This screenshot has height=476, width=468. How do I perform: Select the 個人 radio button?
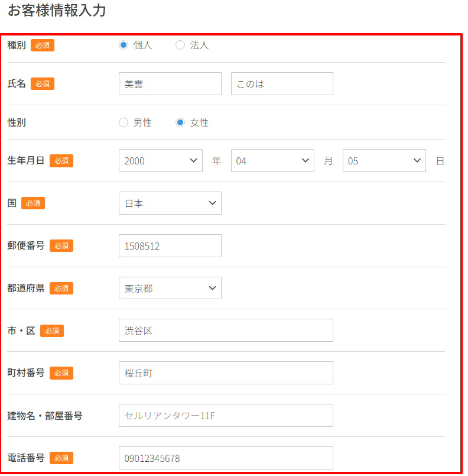click(x=123, y=45)
